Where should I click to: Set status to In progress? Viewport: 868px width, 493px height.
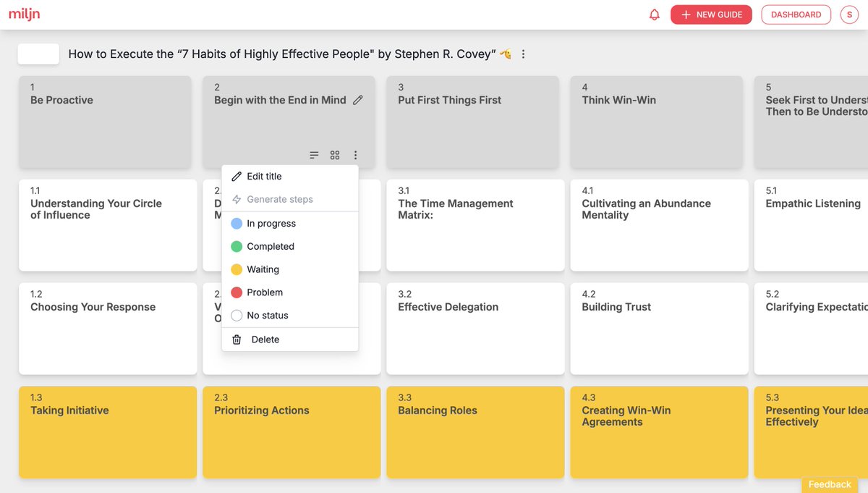click(x=290, y=224)
